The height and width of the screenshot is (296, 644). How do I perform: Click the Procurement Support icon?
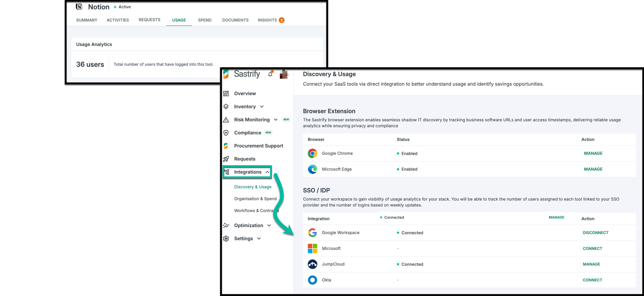point(226,146)
